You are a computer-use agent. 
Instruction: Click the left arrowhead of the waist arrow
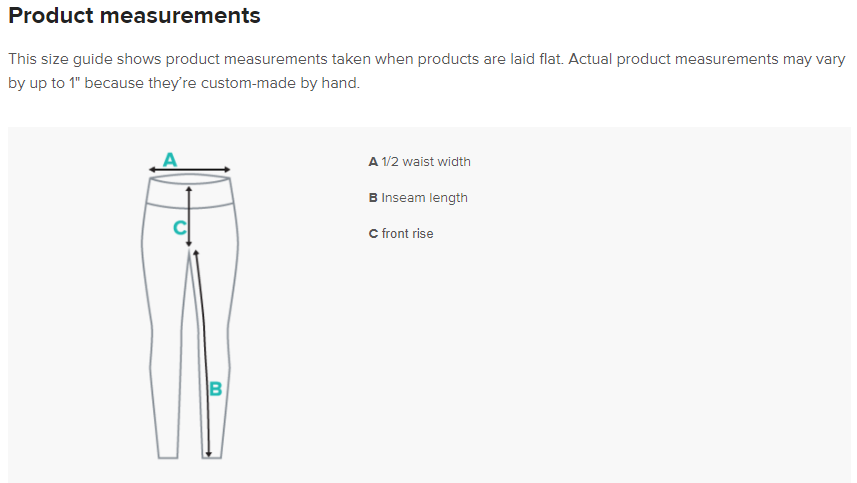click(151, 170)
